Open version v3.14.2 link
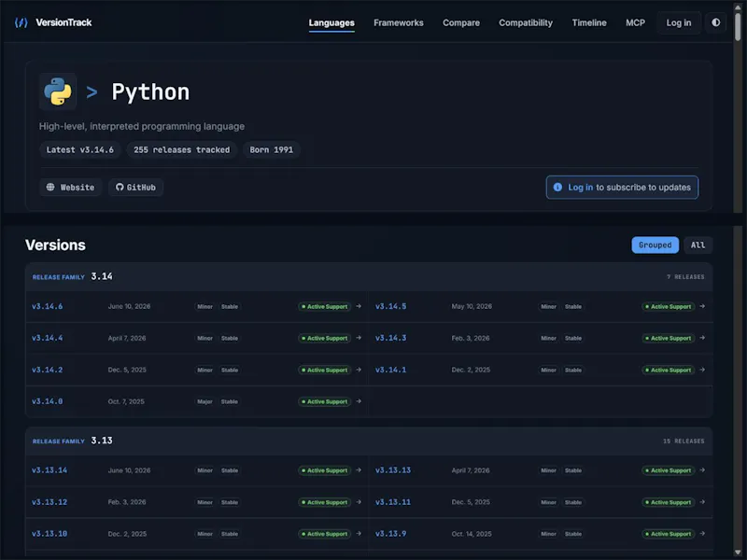Viewport: 747px width, 560px height. 48,370
